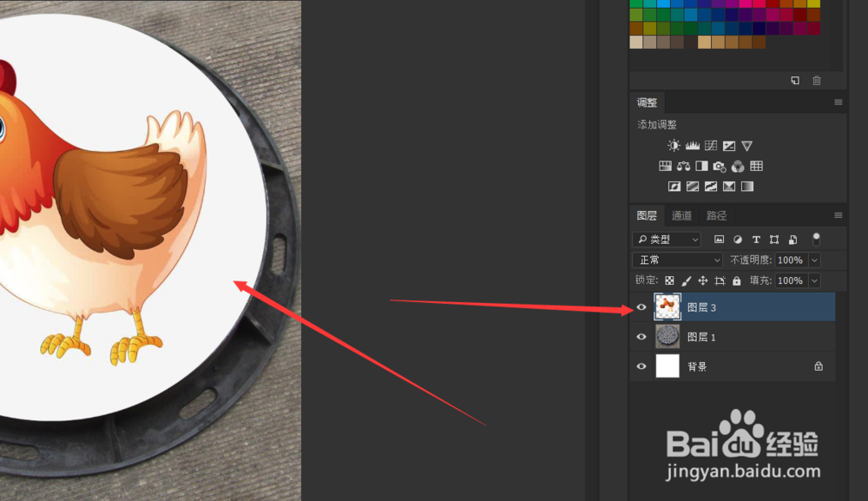The width and height of the screenshot is (868, 501).
Task: Add a Brightness/Contrast adjustment
Action: pos(674,146)
